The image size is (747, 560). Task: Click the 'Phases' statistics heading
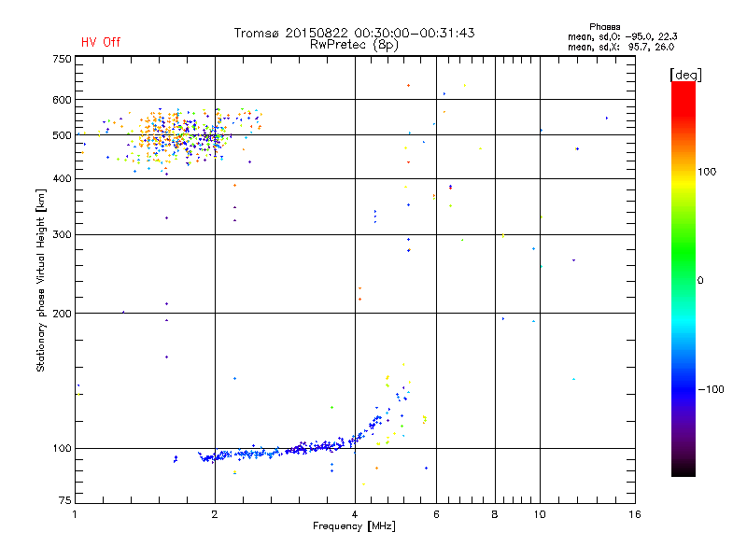pos(604,27)
